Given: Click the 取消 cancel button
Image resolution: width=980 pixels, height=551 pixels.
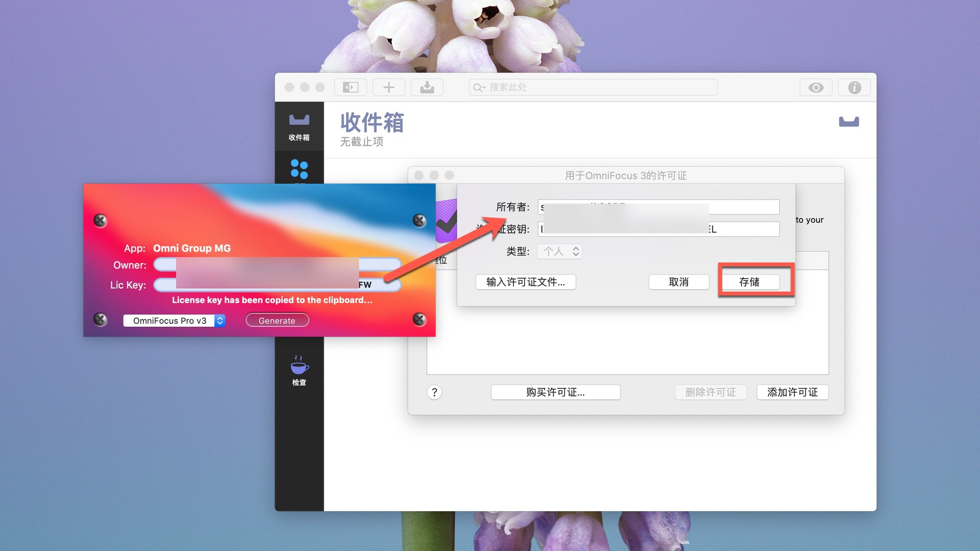Looking at the screenshot, I should pos(679,282).
